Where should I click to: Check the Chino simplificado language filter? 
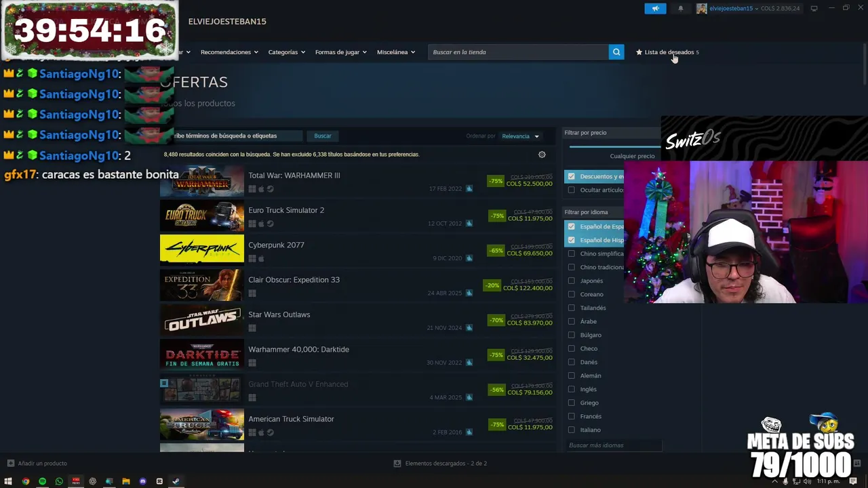[x=571, y=253]
